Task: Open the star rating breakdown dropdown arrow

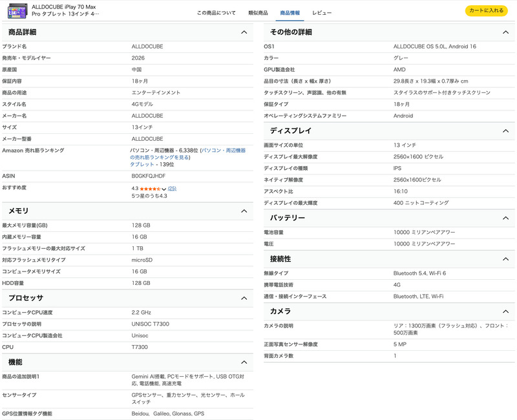Action: pyautogui.click(x=164, y=189)
